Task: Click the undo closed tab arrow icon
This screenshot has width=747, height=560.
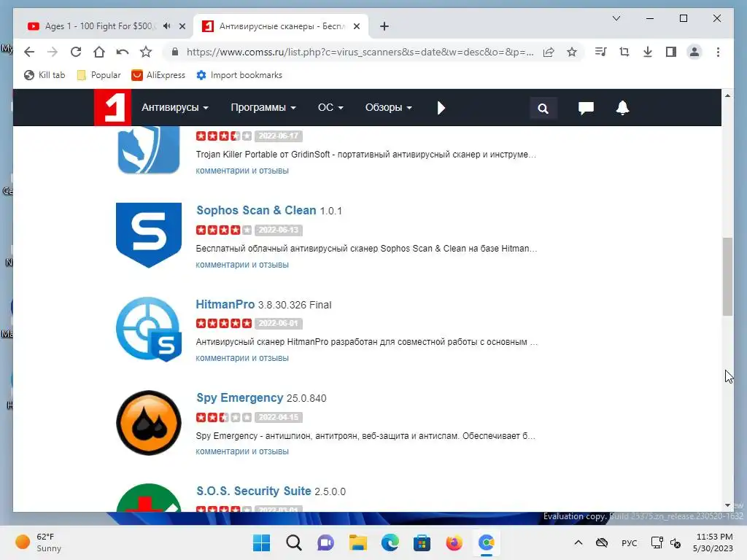Action: tap(123, 52)
